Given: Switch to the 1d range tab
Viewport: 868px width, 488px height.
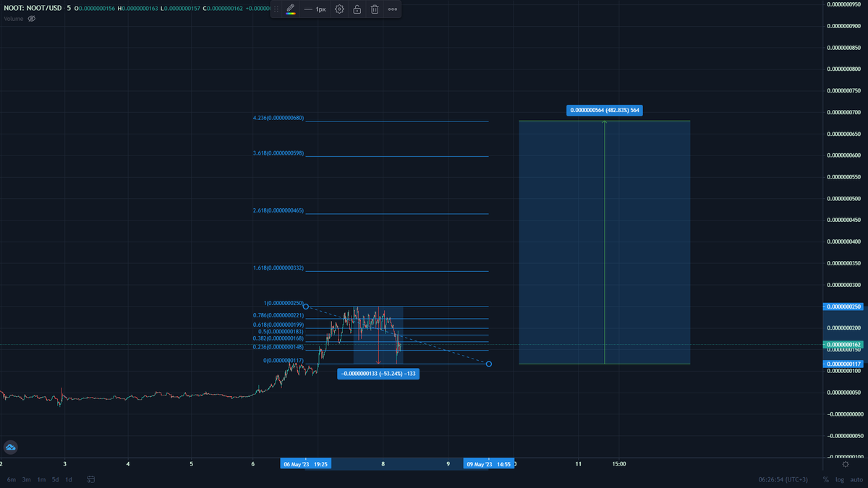Looking at the screenshot, I should point(68,479).
